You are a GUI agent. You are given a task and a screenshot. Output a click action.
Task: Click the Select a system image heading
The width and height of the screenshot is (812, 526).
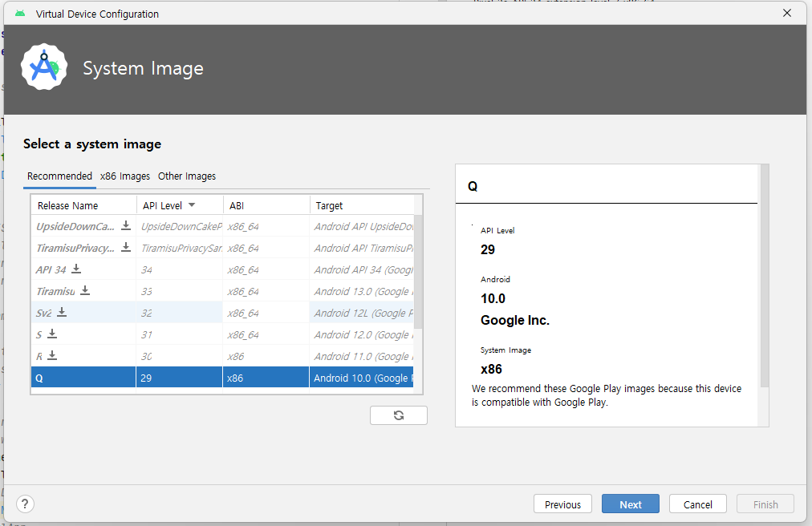[92, 144]
